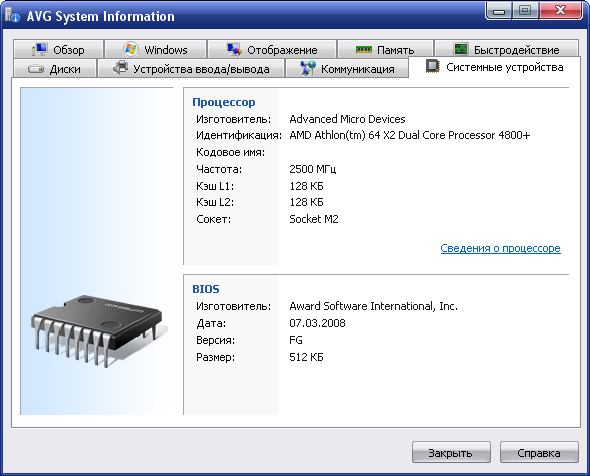
Task: Click AMD Athlon 64 X2 processor identification
Action: (410, 135)
